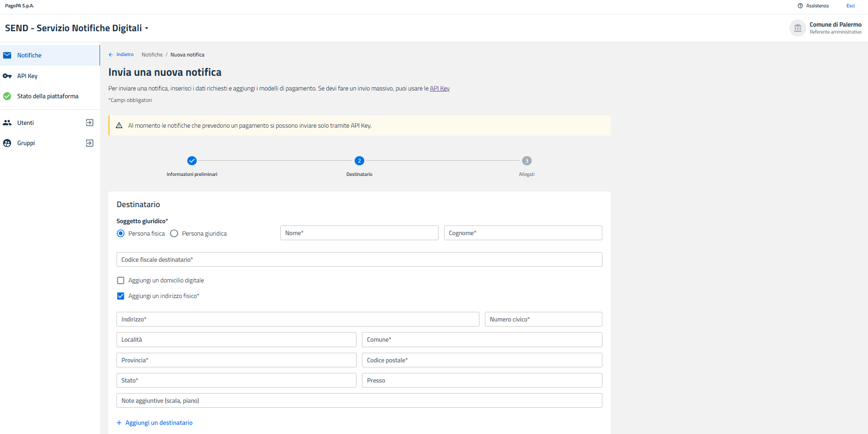This screenshot has height=434, width=868.
Task: Go to completed step Informazioni preliminari
Action: [192, 161]
